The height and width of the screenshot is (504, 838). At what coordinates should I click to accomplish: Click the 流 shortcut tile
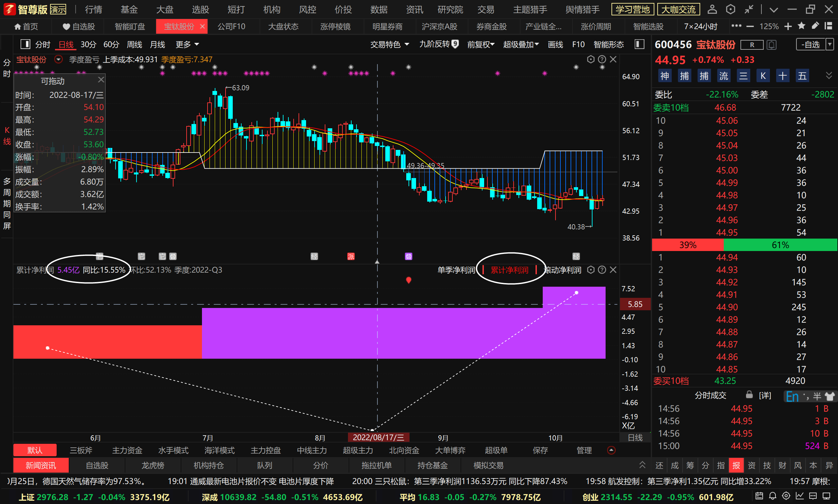coord(723,76)
